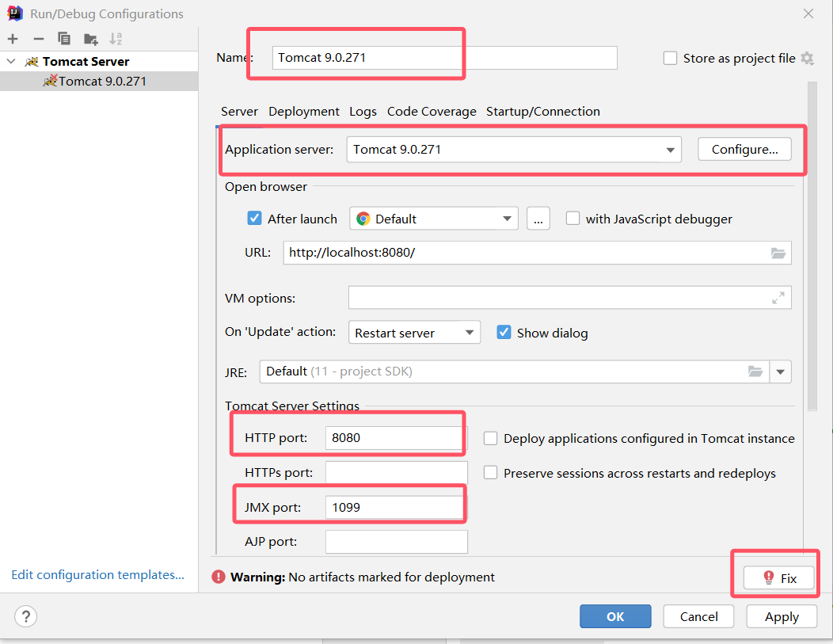Click the JMX port field showing 1099

(397, 508)
